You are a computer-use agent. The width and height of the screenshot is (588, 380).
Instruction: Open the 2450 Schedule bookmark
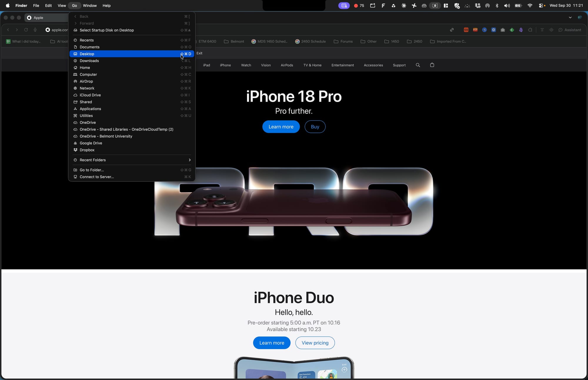pyautogui.click(x=310, y=41)
